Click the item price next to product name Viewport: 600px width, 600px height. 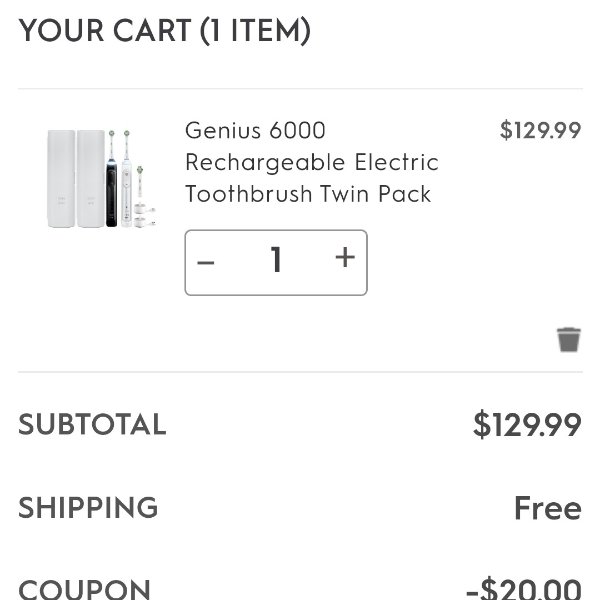click(541, 130)
